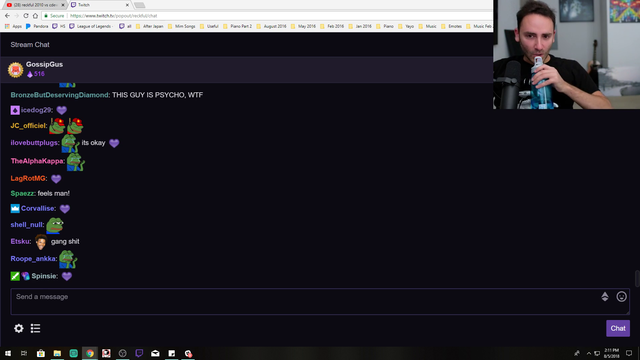Click icedog29 subscriber badge
640x360 pixels.
coord(15,110)
